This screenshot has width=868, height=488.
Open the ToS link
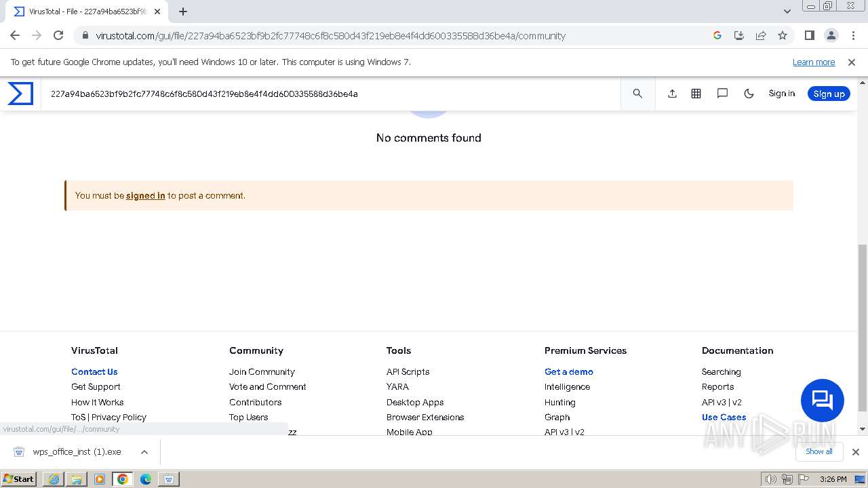(x=78, y=417)
